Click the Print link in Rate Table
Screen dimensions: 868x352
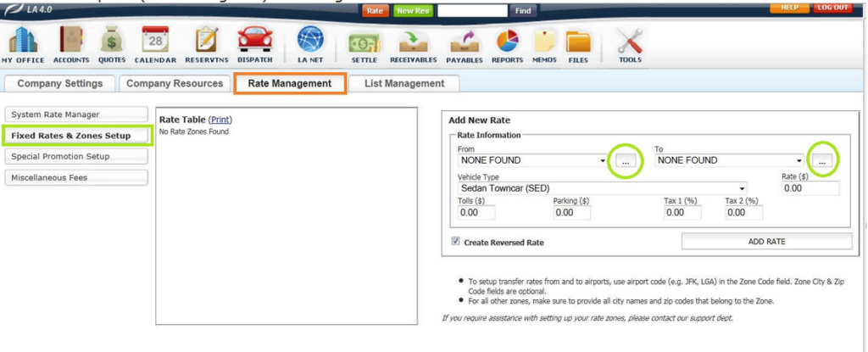coord(220,120)
